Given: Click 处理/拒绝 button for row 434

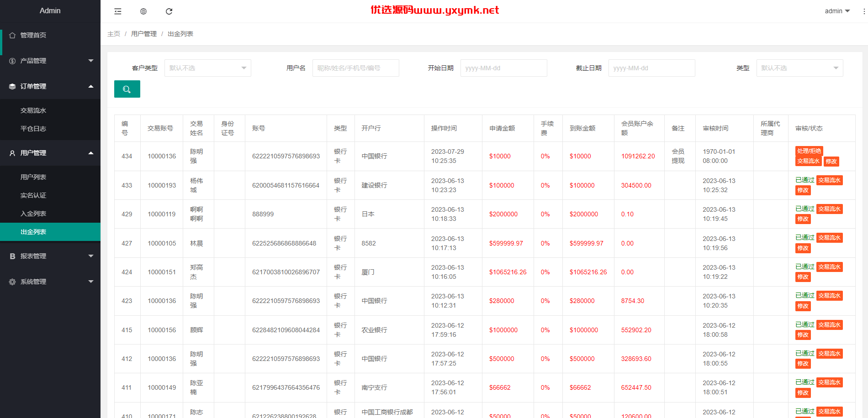Looking at the screenshot, I should [809, 151].
